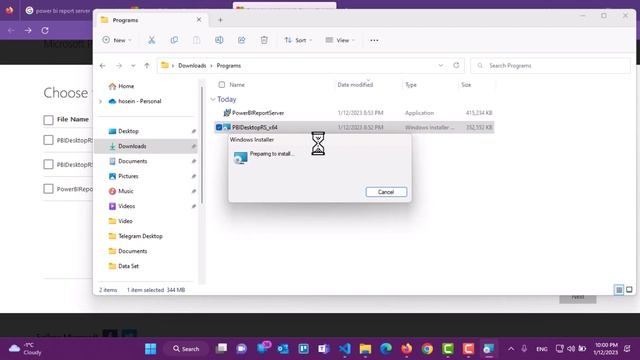Viewport: 640px width, 360px height.
Task: Open the View dropdown menu
Action: [x=340, y=40]
